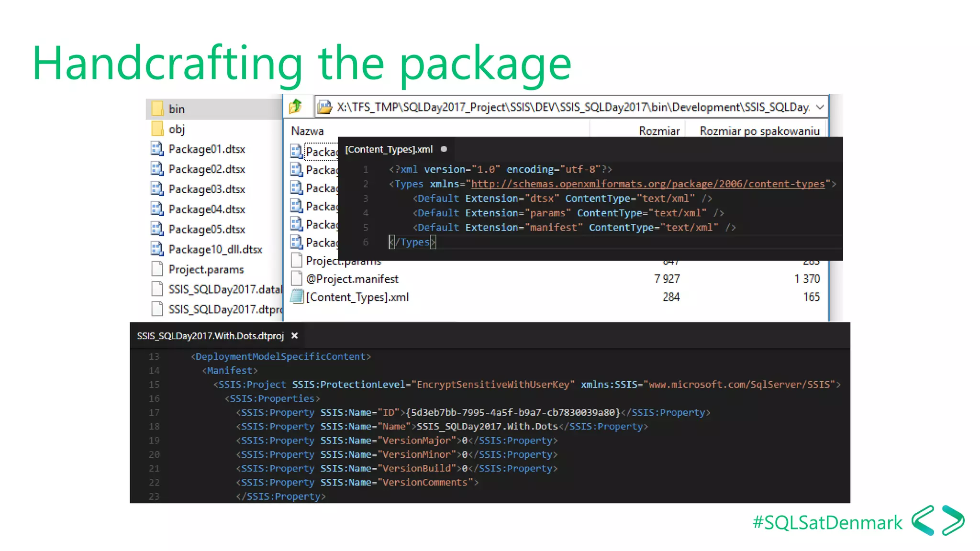Click the SSIS_SQLDay2017.datal file icon
980x551 pixels.
pos(157,289)
